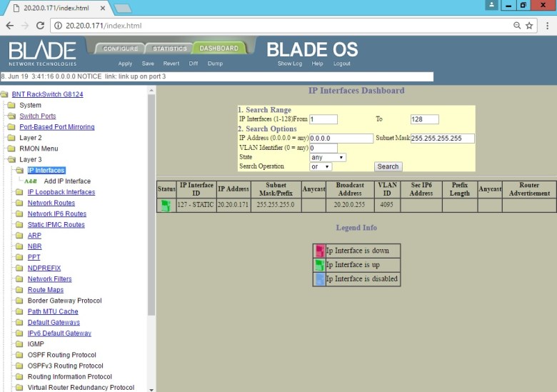Image resolution: width=557 pixels, height=392 pixels.
Task: Open the Search Operation dropdown set to or
Action: pyautogui.click(x=321, y=166)
